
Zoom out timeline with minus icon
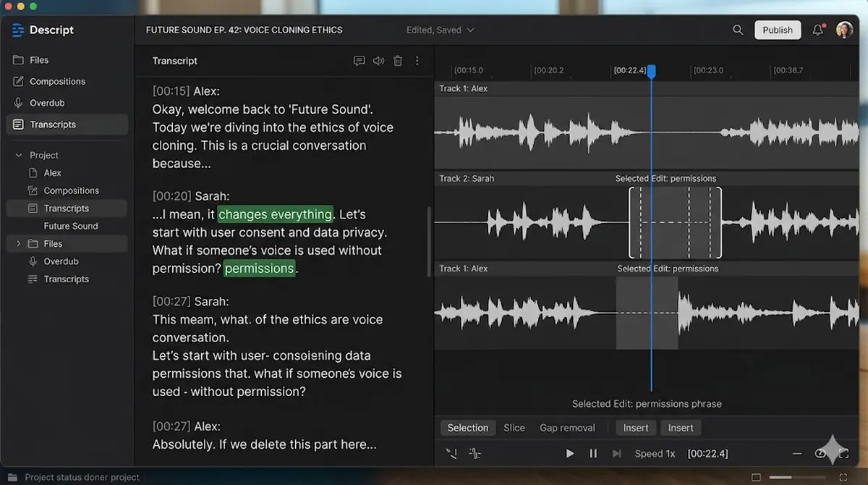(797, 454)
